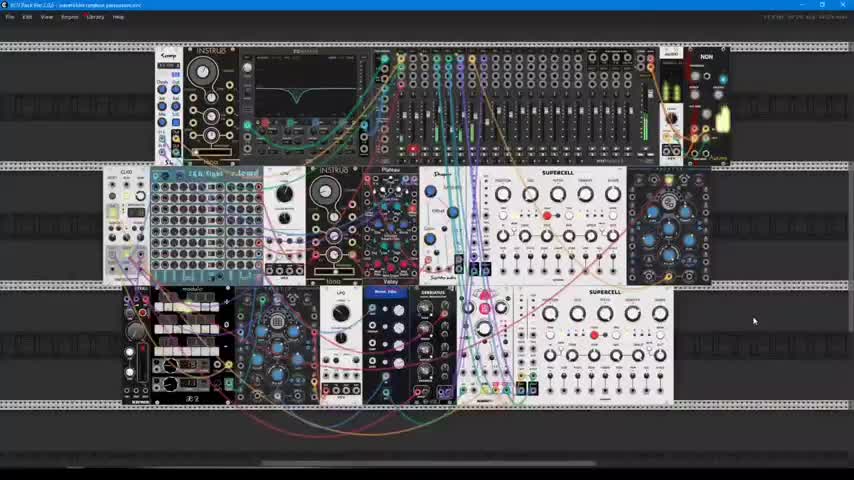Click the cyan knob on the NON module
The width and height of the screenshot is (854, 480).
click(x=722, y=80)
